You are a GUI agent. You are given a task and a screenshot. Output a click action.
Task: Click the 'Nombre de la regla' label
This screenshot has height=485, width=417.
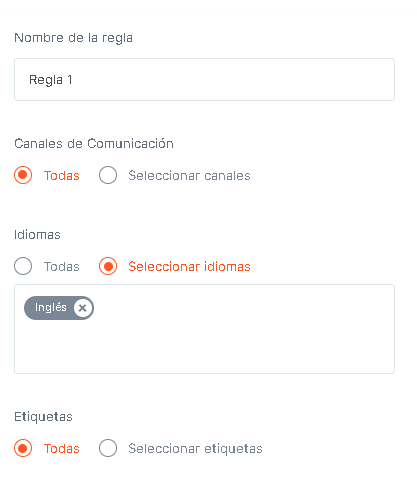pos(73,38)
